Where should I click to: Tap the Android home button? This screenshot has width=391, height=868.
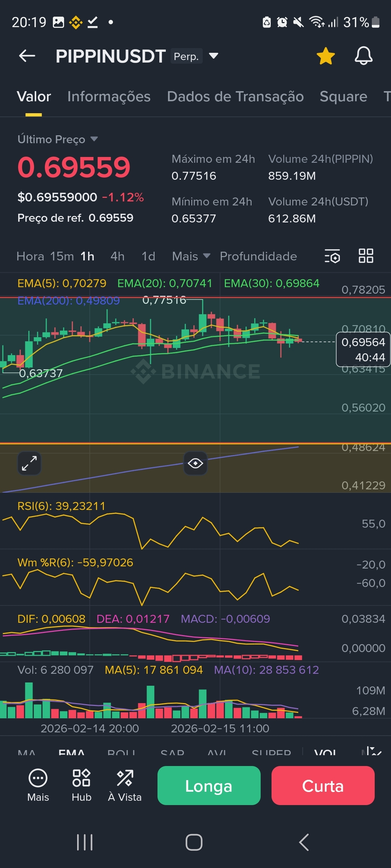(x=194, y=842)
